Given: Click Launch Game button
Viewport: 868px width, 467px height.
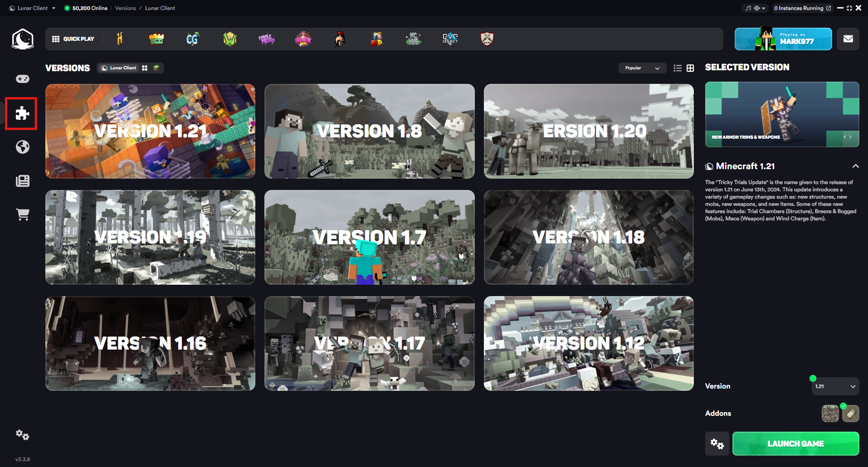Looking at the screenshot, I should tap(796, 443).
